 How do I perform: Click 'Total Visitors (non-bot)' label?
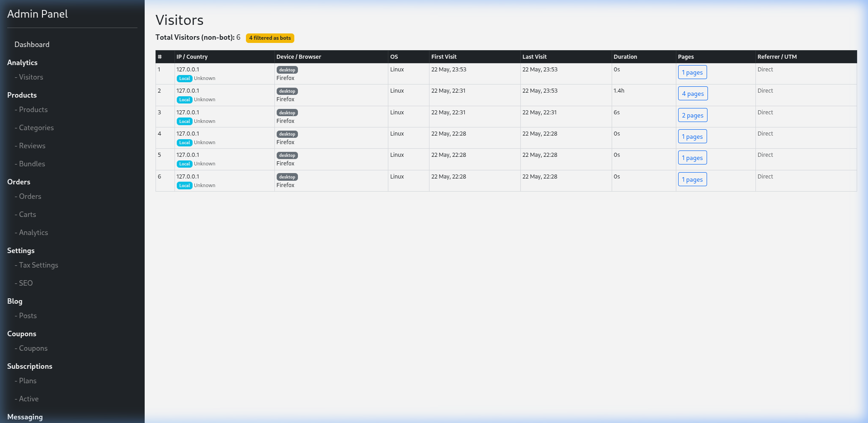click(195, 38)
